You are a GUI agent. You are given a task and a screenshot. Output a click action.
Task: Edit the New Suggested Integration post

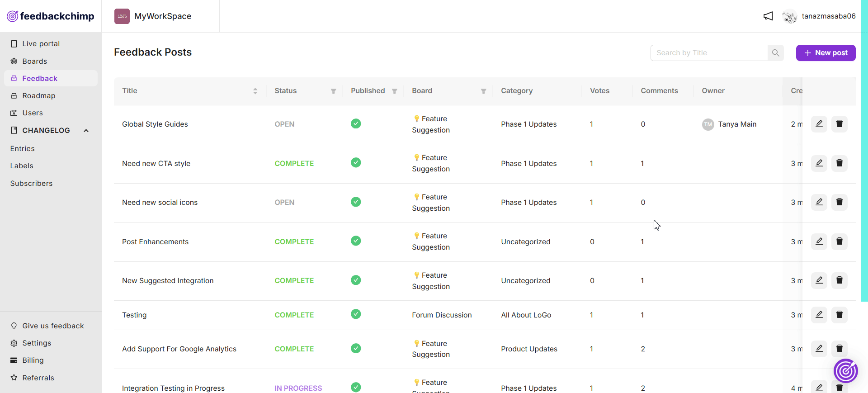(x=819, y=280)
